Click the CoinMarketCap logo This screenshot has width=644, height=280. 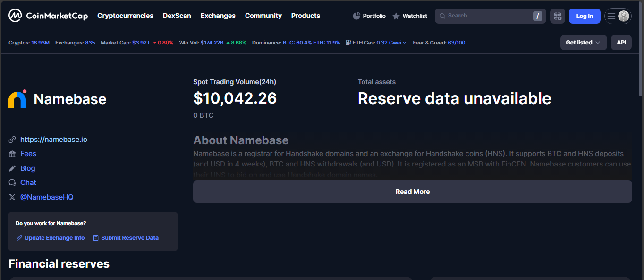(48, 16)
